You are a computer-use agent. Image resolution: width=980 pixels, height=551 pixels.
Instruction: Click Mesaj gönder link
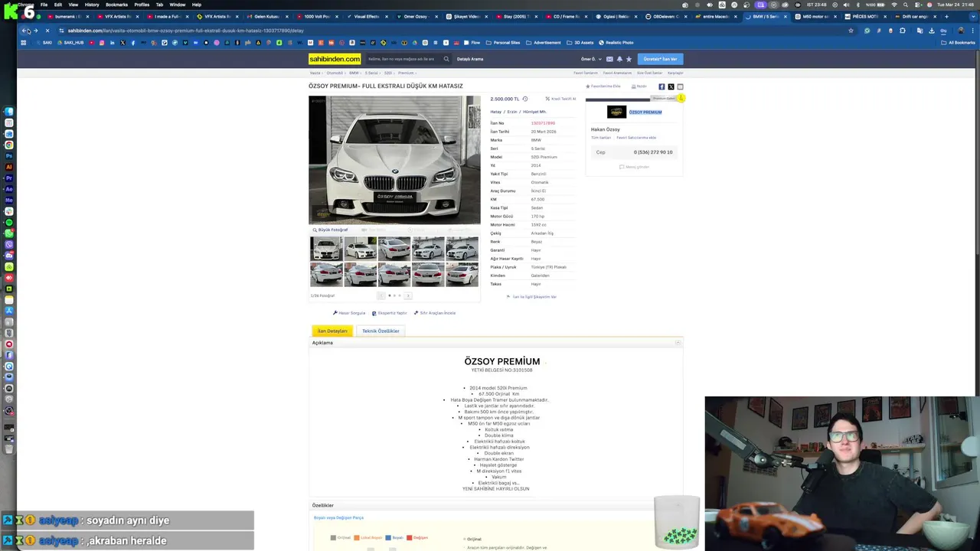634,167
